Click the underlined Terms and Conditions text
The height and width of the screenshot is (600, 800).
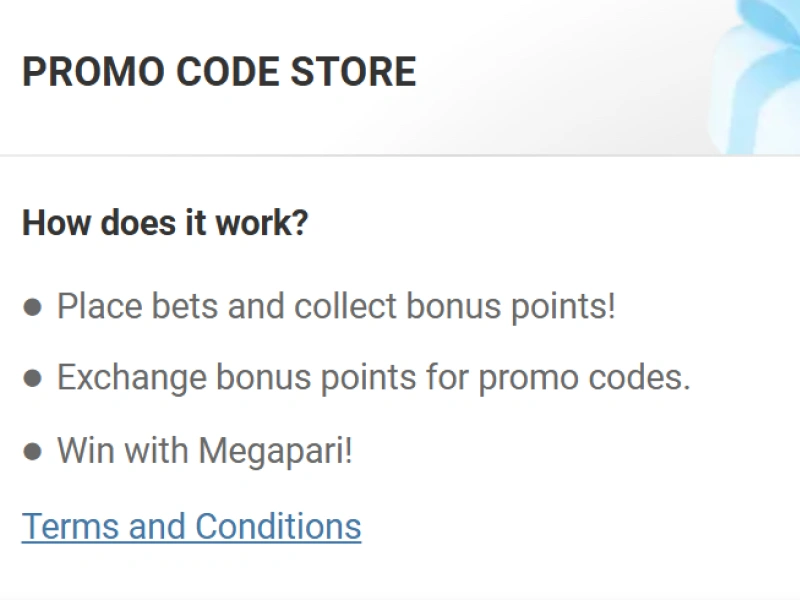[x=190, y=526]
